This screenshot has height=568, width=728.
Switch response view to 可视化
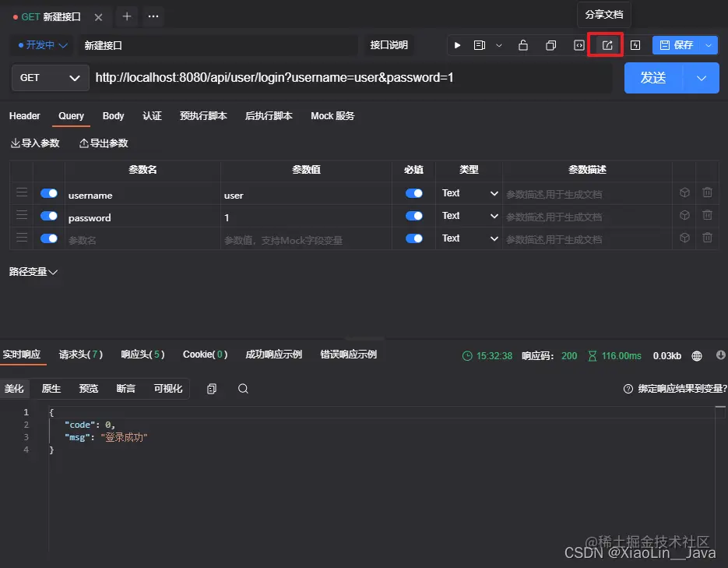[x=168, y=389]
